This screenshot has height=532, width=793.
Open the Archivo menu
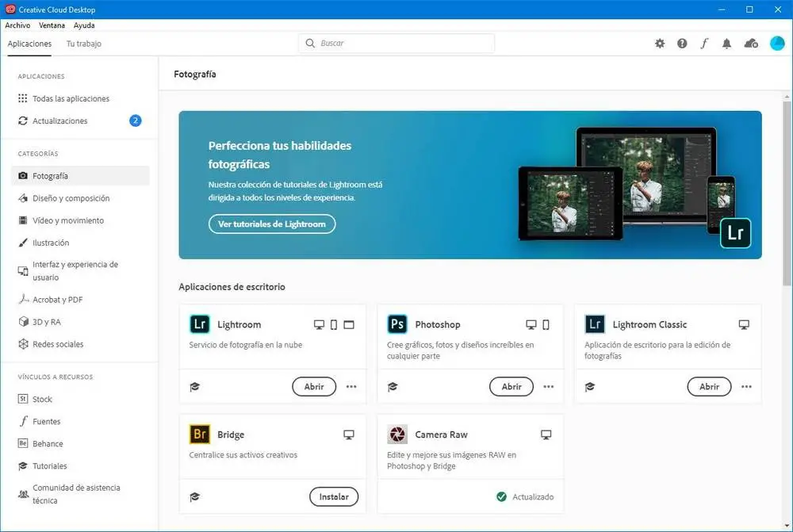(x=17, y=25)
